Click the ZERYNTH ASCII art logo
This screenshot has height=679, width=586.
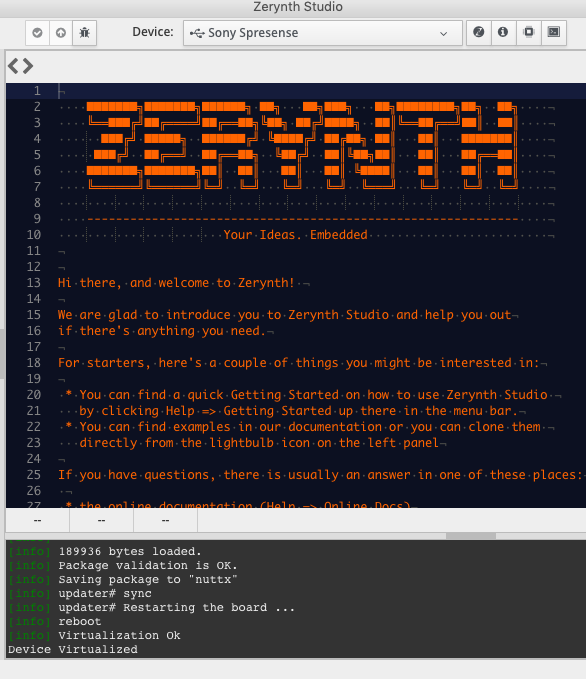[302, 146]
